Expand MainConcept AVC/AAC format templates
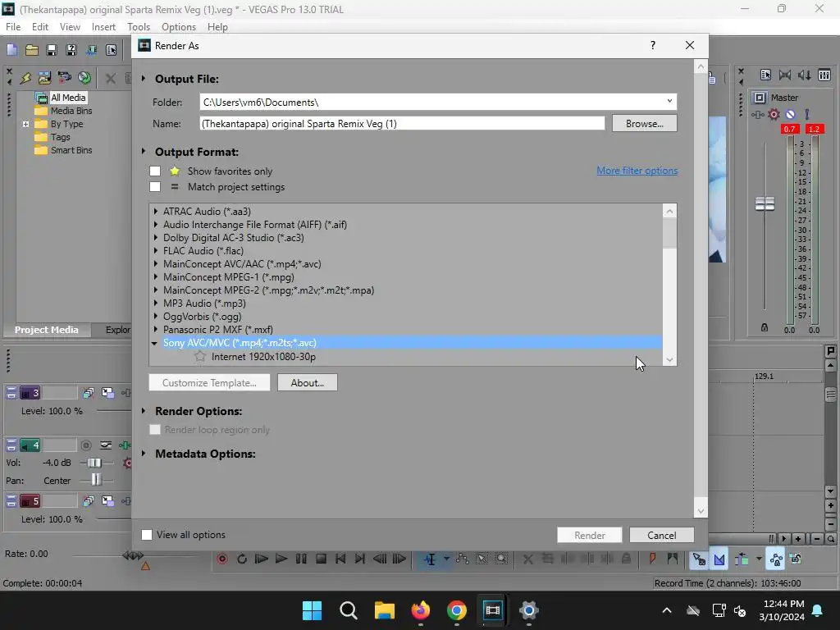The height and width of the screenshot is (630, 840). tap(155, 263)
